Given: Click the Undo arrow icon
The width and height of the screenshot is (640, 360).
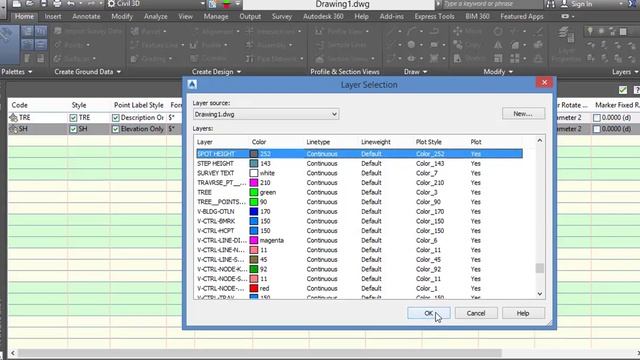Looking at the screenshot, I should coord(71,4).
